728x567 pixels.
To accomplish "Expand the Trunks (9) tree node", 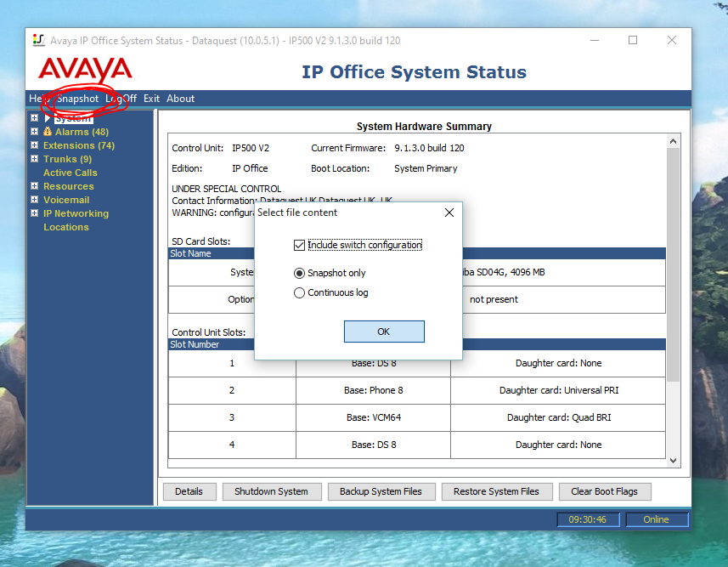I will 34,158.
